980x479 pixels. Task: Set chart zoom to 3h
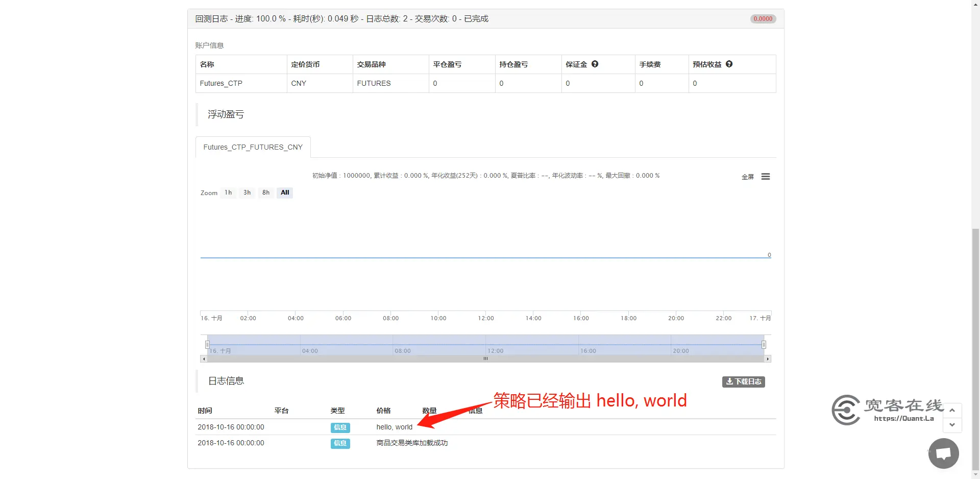247,193
